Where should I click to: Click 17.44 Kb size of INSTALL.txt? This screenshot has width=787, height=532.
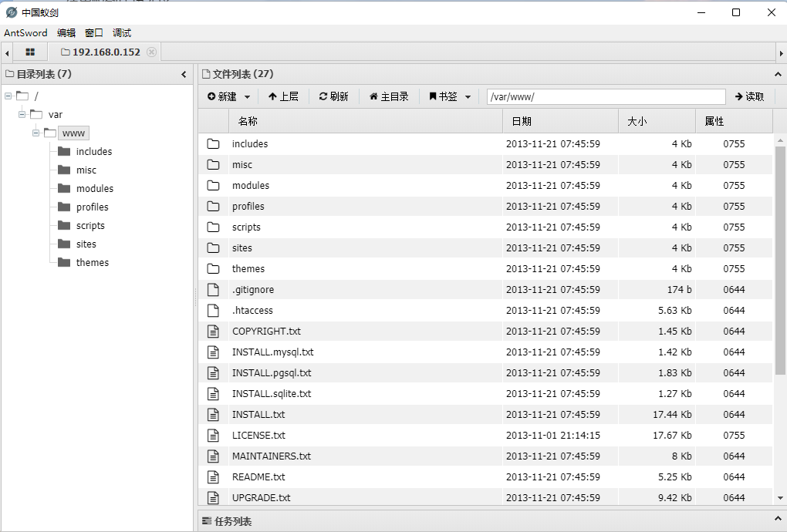(672, 414)
